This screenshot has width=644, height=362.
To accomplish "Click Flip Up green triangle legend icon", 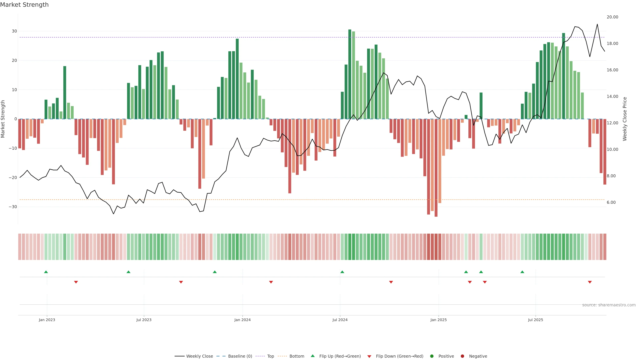I will pos(312,356).
